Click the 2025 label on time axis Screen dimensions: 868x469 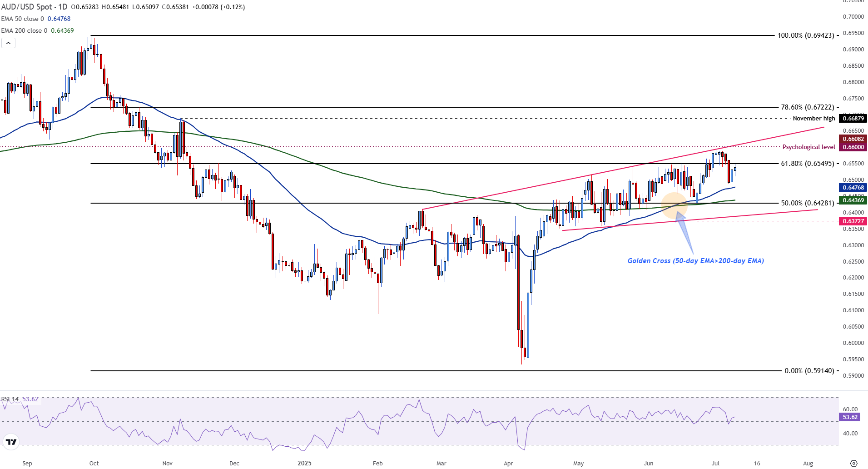coord(304,464)
